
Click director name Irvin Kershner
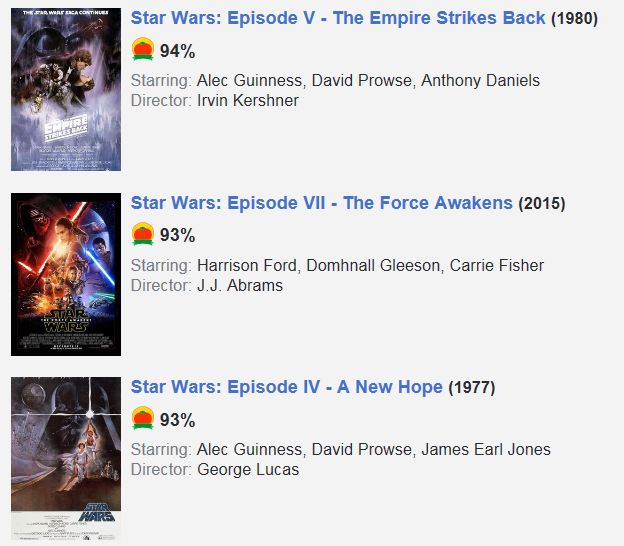(247, 100)
